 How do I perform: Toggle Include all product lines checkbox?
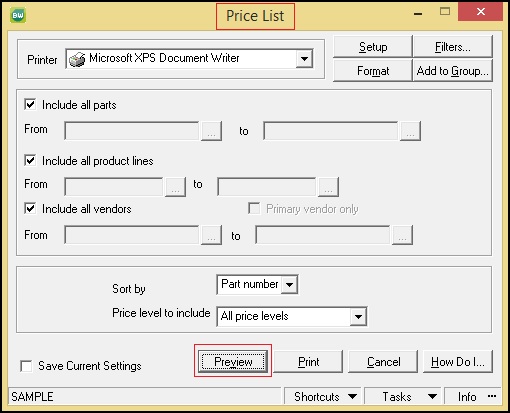(30, 160)
